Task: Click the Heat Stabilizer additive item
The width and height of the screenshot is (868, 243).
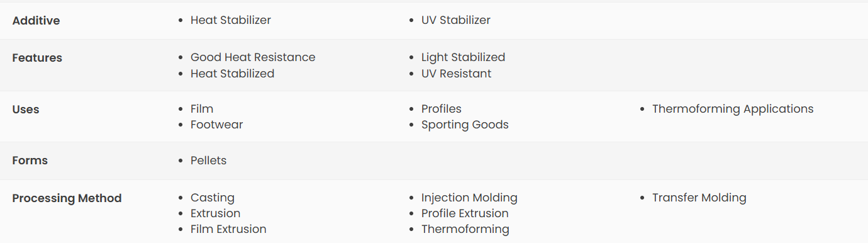Action: coord(231,20)
